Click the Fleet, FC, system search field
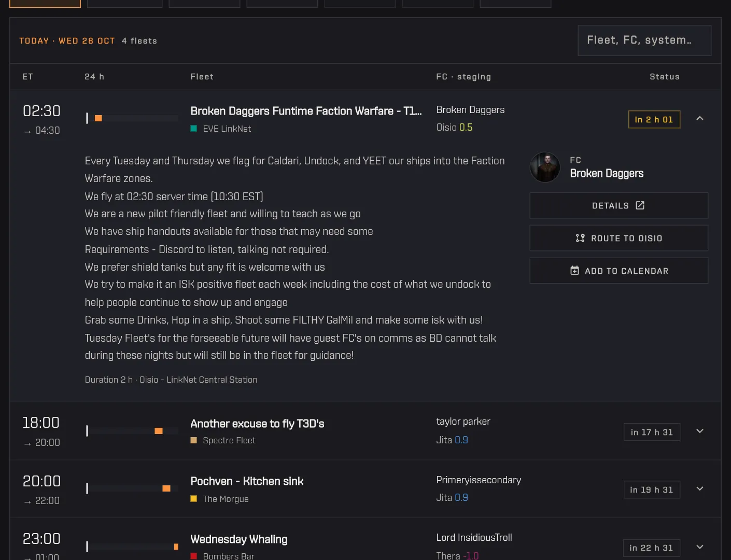The width and height of the screenshot is (731, 560). (x=644, y=40)
